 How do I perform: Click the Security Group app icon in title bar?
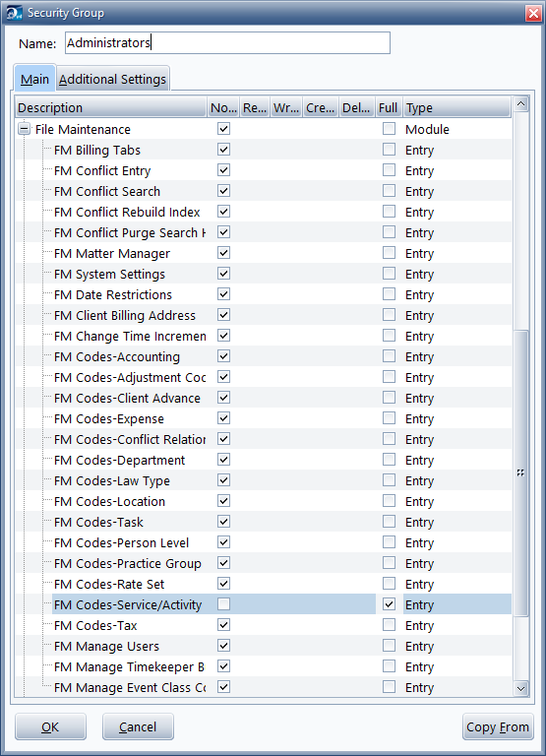tap(14, 13)
